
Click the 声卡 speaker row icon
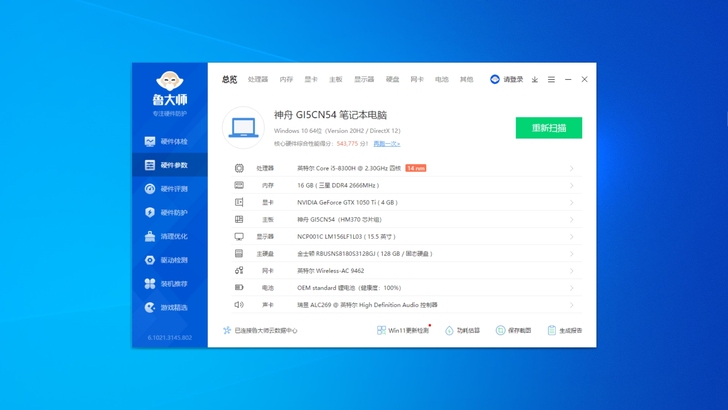[239, 305]
